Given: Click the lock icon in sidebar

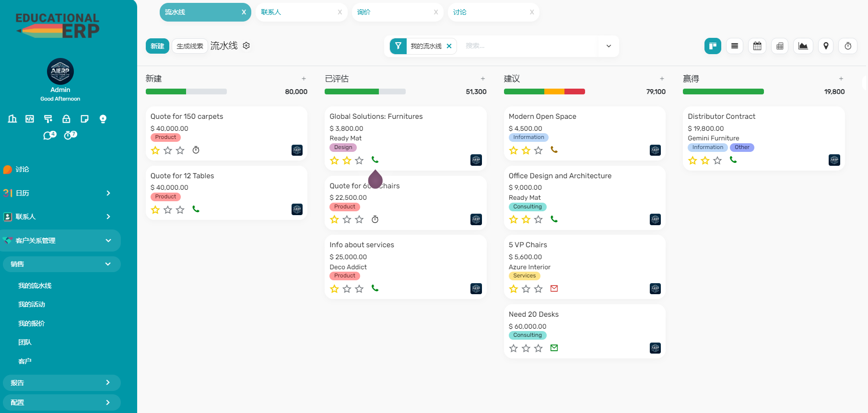Looking at the screenshot, I should [x=66, y=119].
